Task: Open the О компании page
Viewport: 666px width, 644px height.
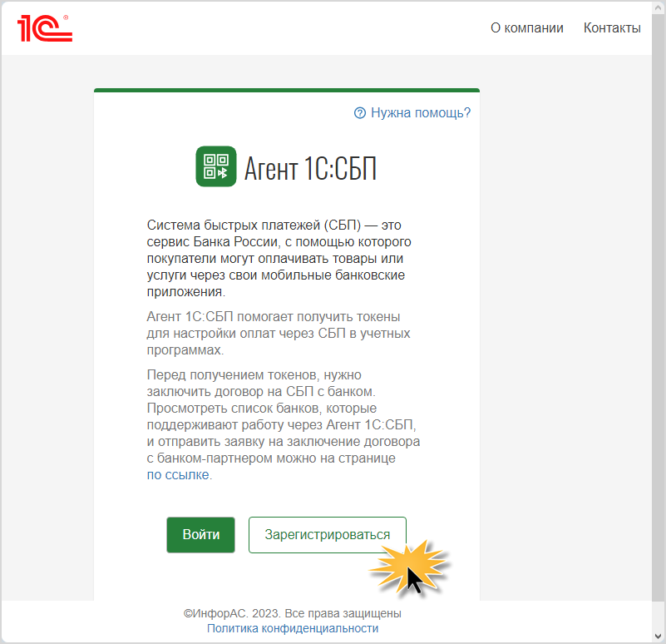Action: 526,28
